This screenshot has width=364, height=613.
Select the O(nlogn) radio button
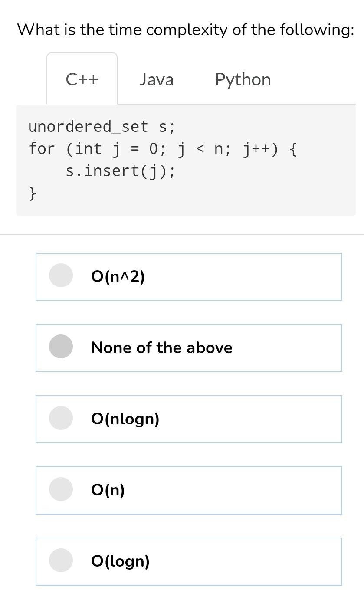click(61, 418)
